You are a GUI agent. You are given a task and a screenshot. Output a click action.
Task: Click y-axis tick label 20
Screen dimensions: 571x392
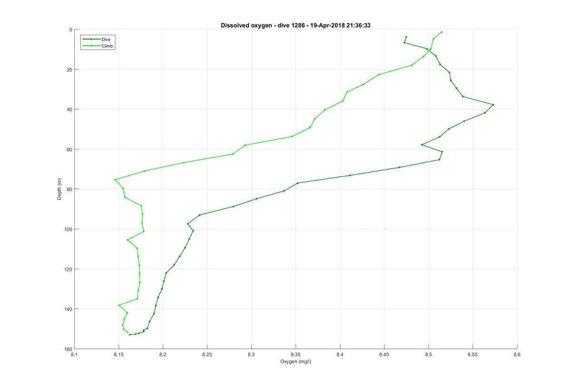69,69
